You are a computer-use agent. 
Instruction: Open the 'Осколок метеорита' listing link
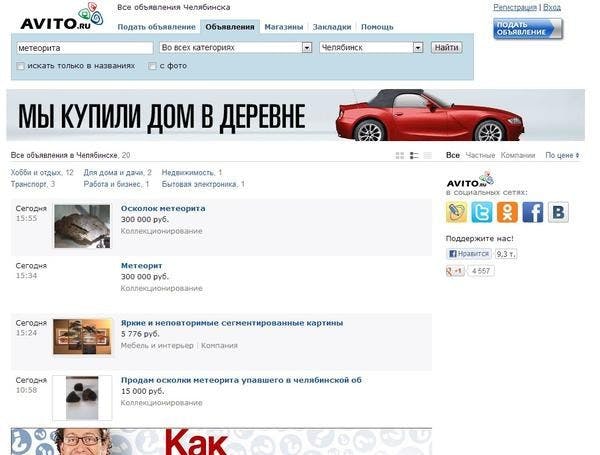pyautogui.click(x=163, y=209)
